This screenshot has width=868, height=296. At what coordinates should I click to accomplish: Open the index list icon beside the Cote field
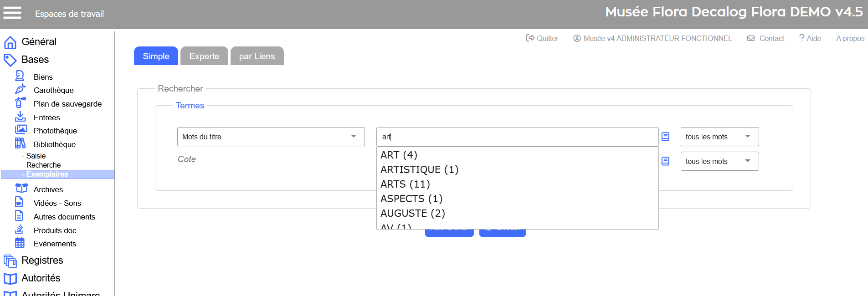click(x=665, y=161)
